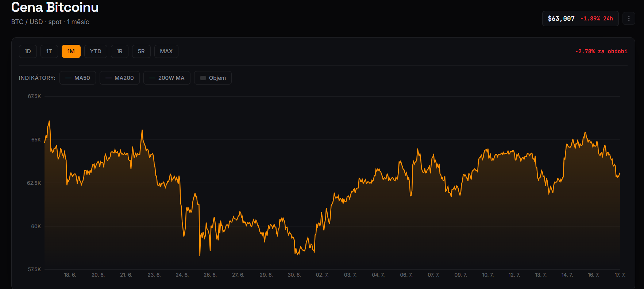Viewport: 644px width, 289px height.
Task: Click the 23. 6. date label
Action: [x=154, y=275]
